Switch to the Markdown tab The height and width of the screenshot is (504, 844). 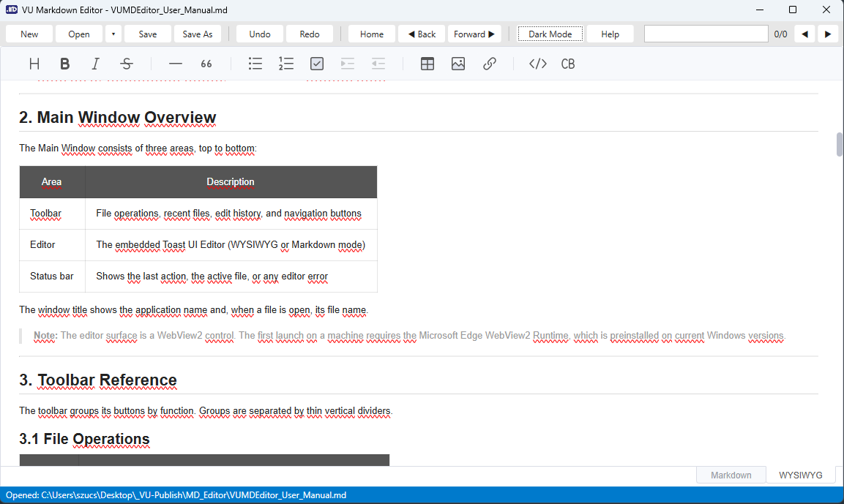click(x=731, y=475)
